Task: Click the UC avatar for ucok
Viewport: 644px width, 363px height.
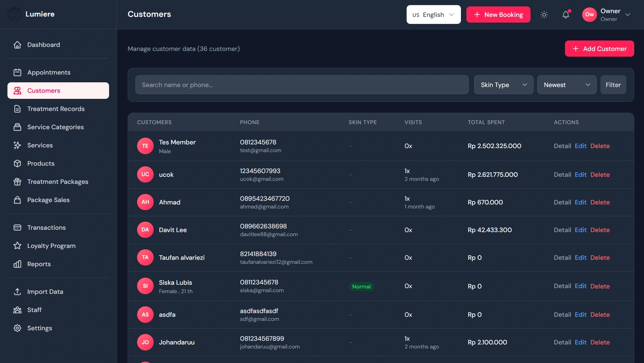Action: (145, 175)
